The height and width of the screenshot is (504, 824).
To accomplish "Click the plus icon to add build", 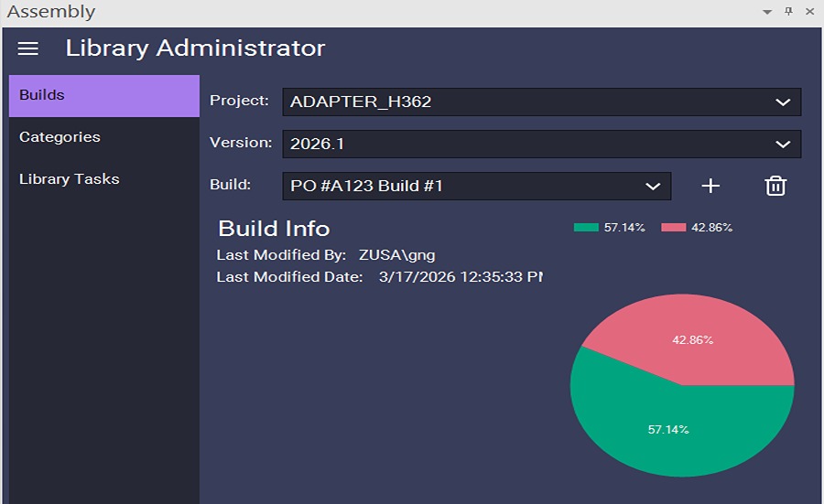I will pyautogui.click(x=710, y=186).
